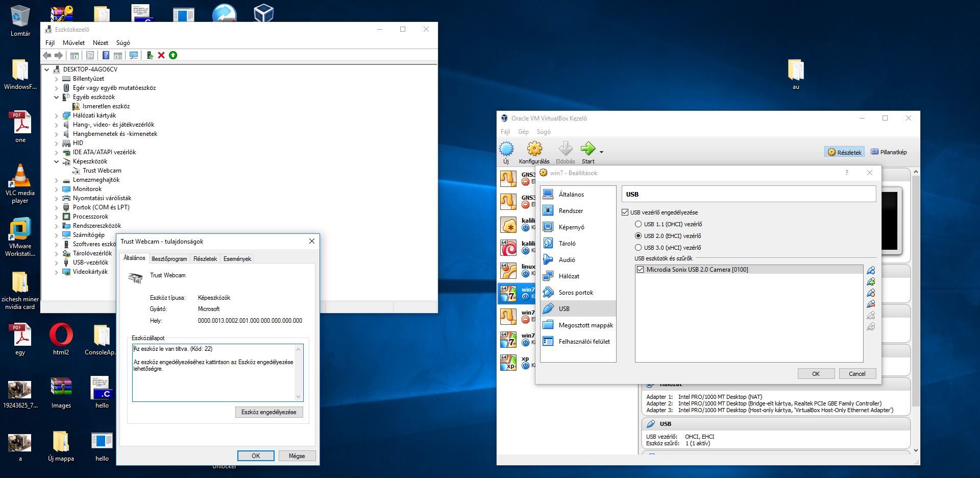This screenshot has width=980, height=478.
Task: Open the Hálózat settings category
Action: 578,276
